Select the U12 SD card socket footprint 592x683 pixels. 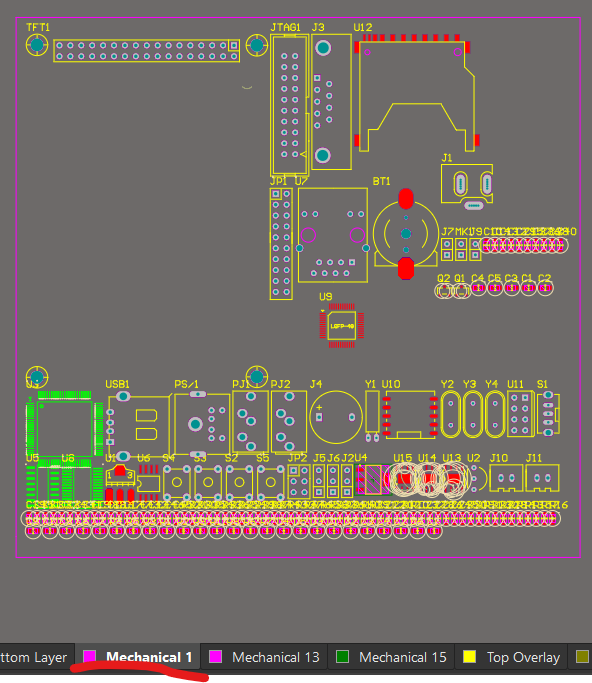(416, 93)
